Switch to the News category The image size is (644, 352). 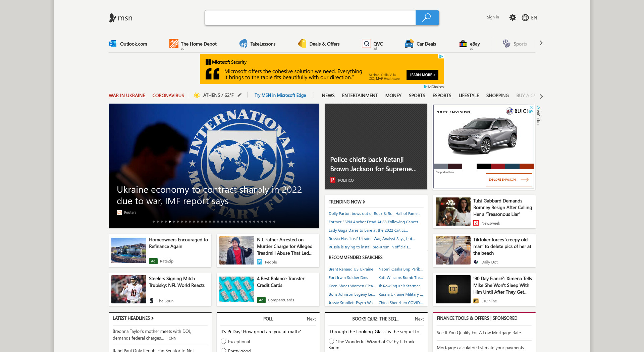328,96
